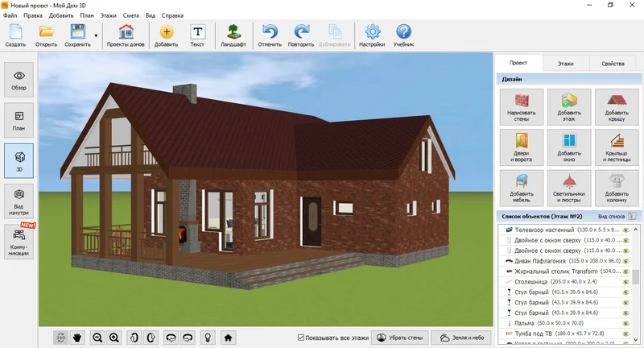Click the Убрать стены button
This screenshot has width=644, height=348.
tap(399, 338)
